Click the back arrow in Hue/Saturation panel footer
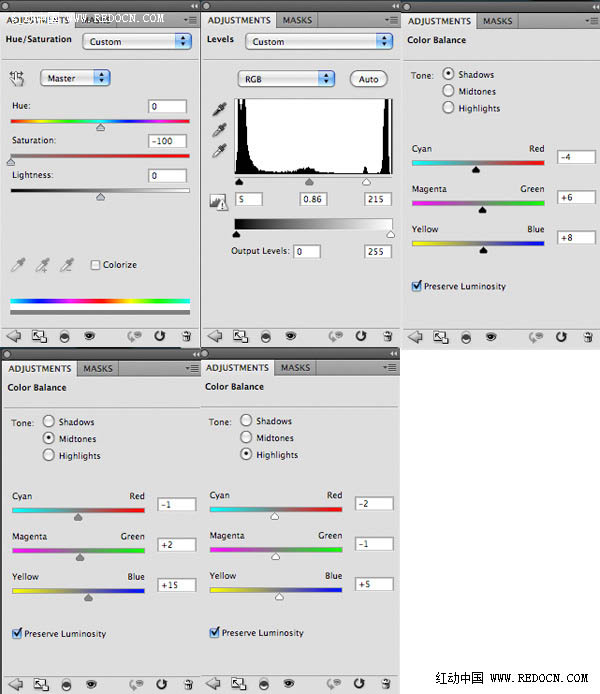Screen dimensions: 600x694 click(14, 336)
